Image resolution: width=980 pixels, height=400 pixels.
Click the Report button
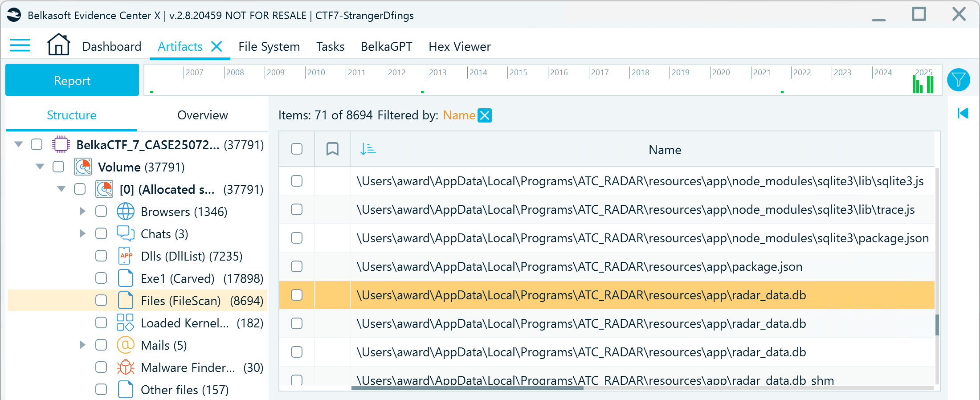coord(72,80)
